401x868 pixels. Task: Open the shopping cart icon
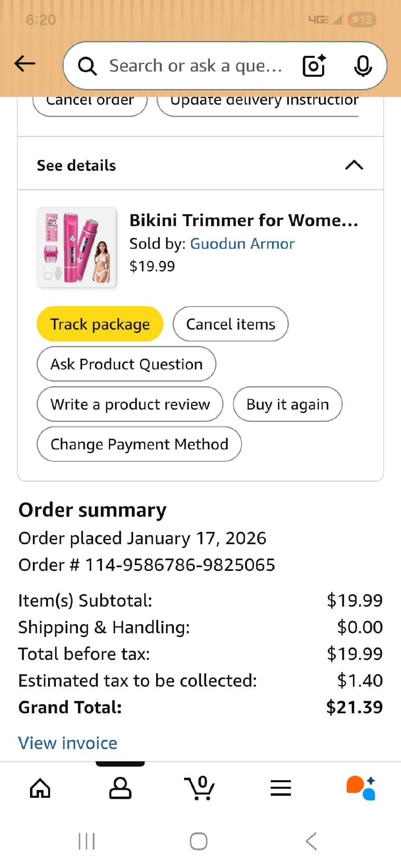coord(199,788)
